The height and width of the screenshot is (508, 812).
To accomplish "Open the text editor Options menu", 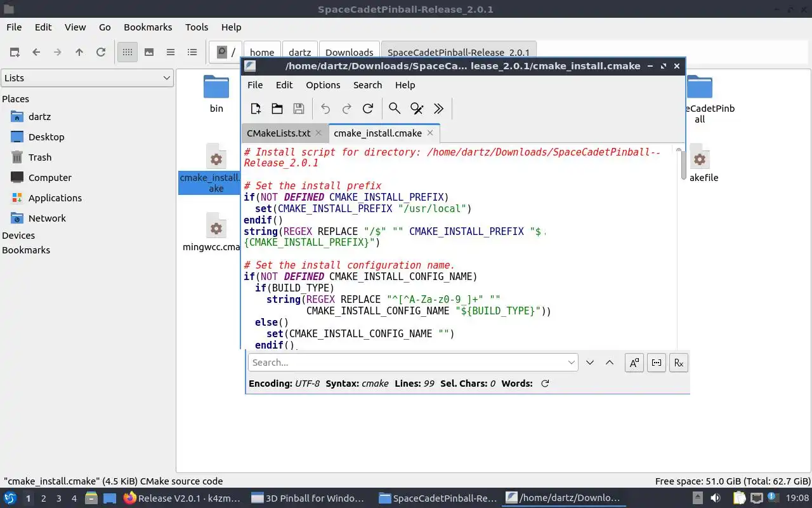I will tap(323, 85).
